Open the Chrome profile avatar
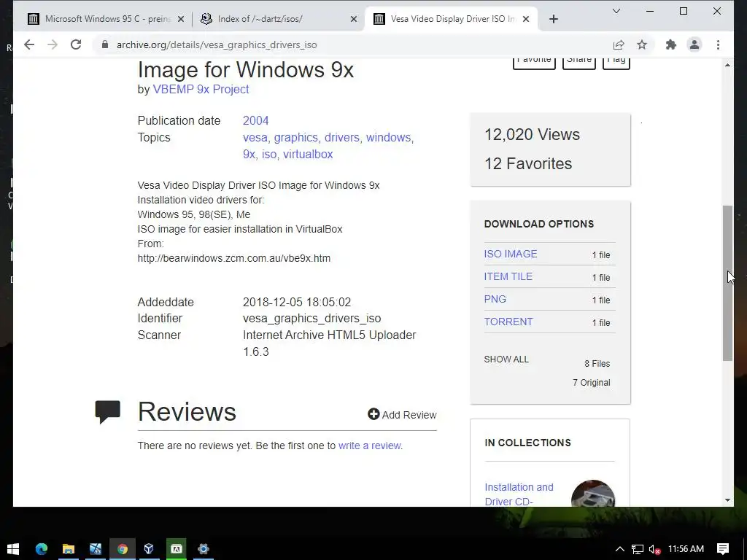747x560 pixels. [x=694, y=44]
